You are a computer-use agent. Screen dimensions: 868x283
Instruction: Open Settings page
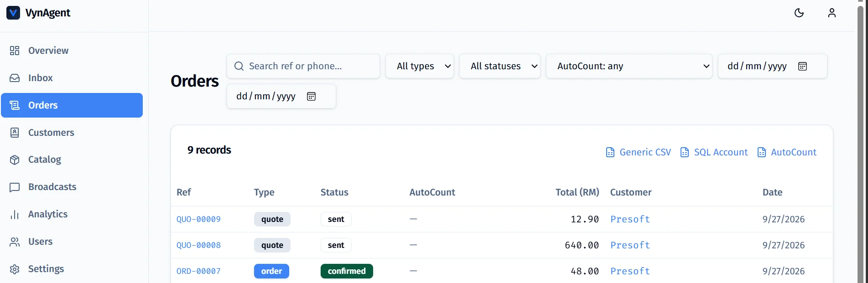pyautogui.click(x=72, y=269)
